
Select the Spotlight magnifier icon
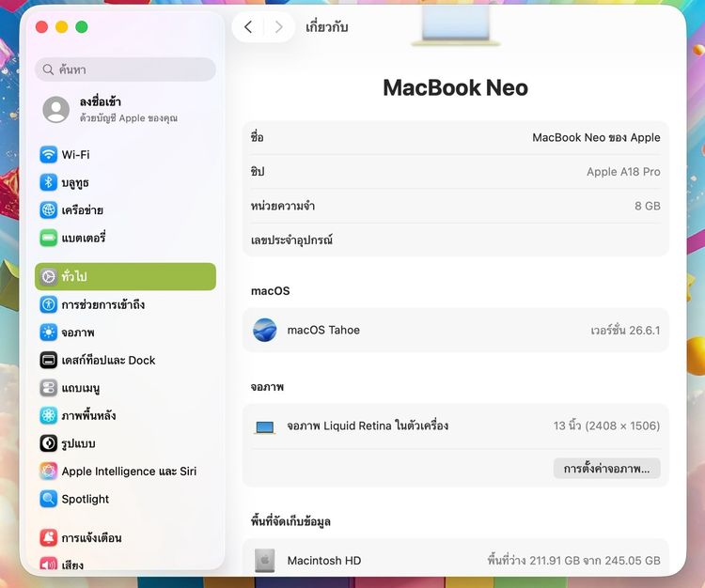point(48,499)
